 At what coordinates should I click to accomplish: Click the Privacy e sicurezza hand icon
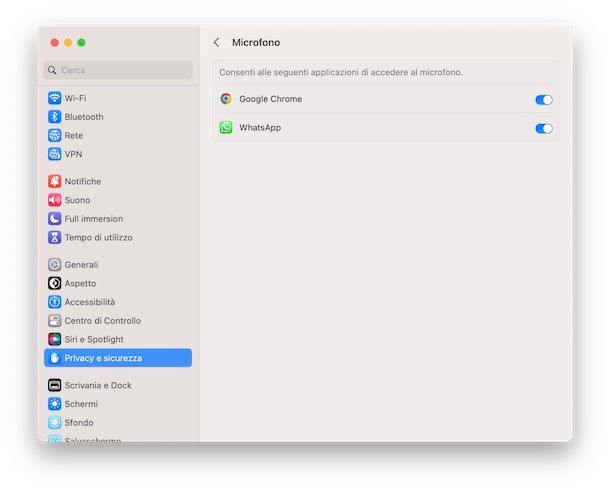pyautogui.click(x=54, y=358)
